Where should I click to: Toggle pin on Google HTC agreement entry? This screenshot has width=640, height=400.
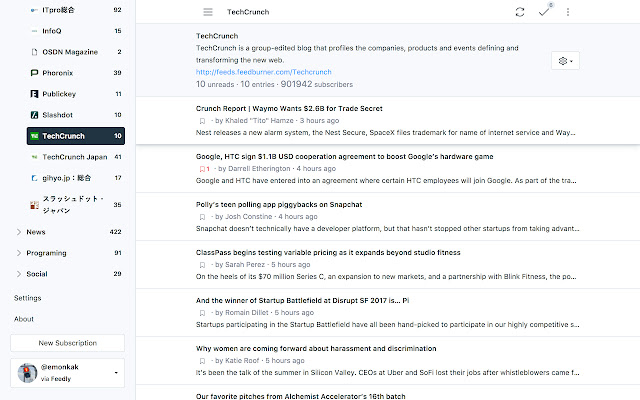(x=204, y=169)
